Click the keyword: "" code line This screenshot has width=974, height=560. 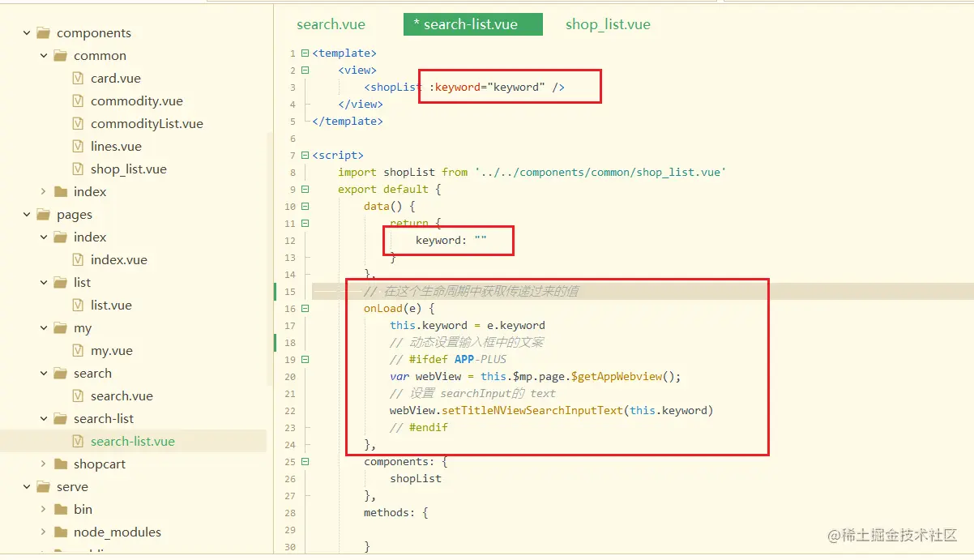click(451, 241)
